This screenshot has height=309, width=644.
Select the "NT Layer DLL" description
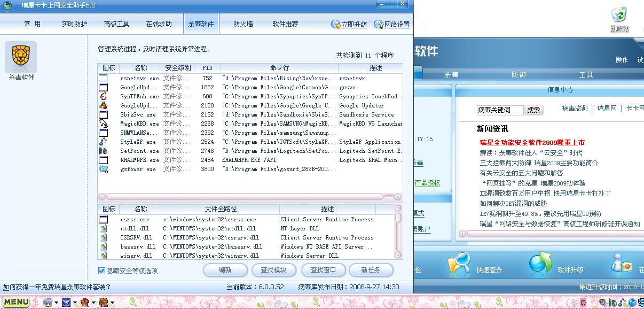pos(300,228)
